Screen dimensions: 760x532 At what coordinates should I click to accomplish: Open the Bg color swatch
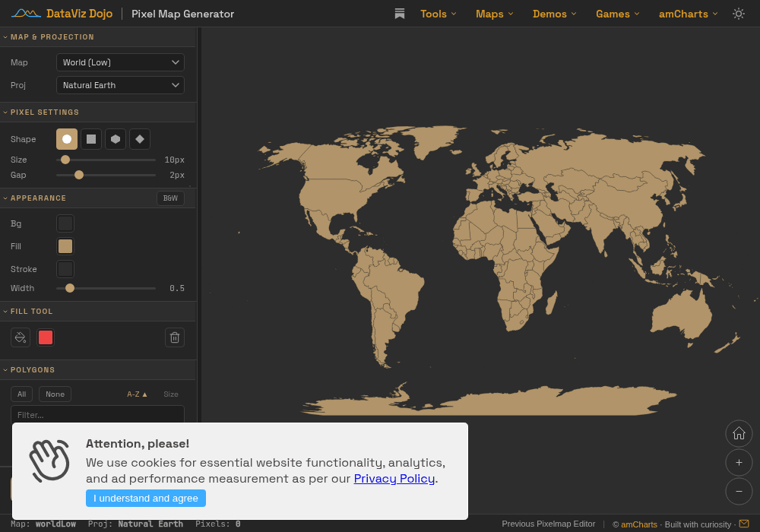coord(65,223)
